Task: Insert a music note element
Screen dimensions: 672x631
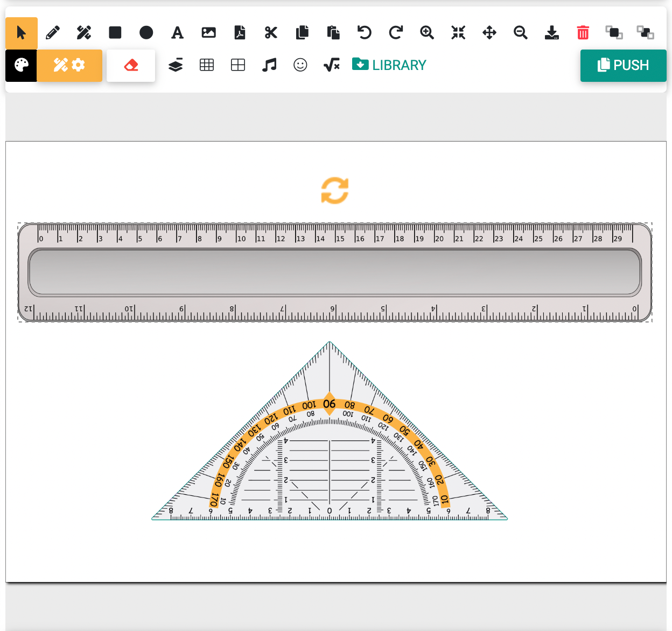Action: coord(269,65)
